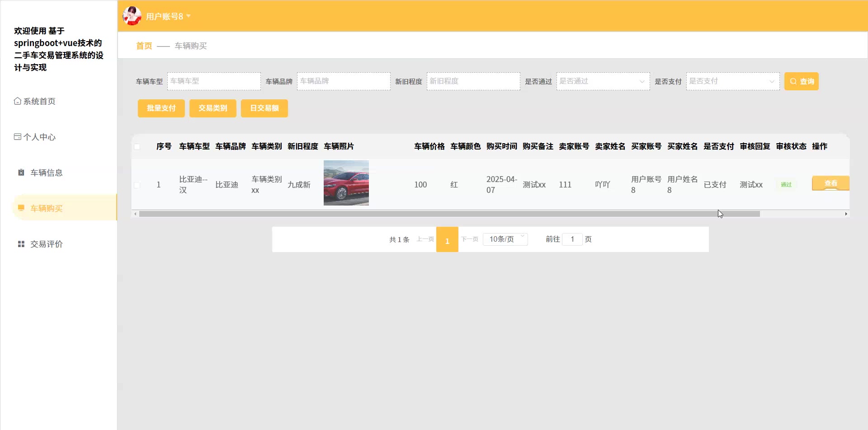The width and height of the screenshot is (868, 430).
Task: Toggle the select-all checkbox in the table header
Action: [x=137, y=147]
